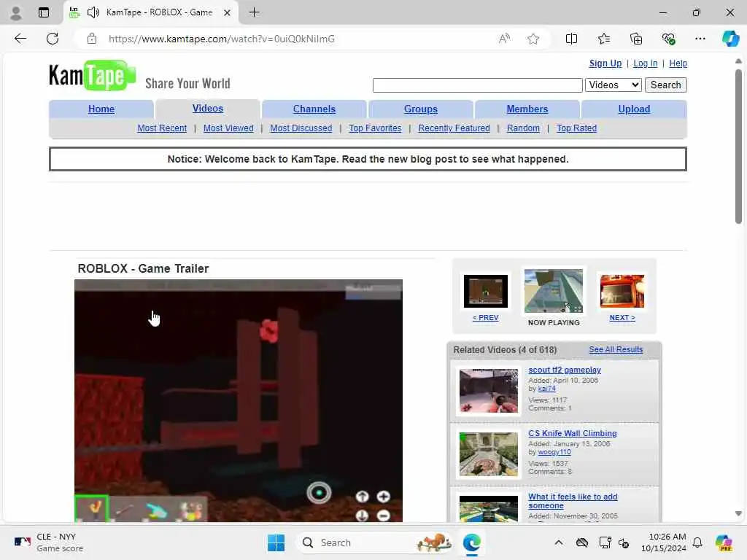The height and width of the screenshot is (560, 747).
Task: Open the Most Discussed submenu link
Action: [301, 128]
